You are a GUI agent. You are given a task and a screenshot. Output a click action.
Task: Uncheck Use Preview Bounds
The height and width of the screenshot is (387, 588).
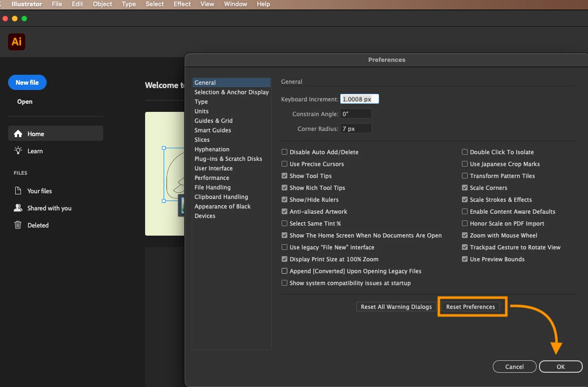pyautogui.click(x=465, y=259)
